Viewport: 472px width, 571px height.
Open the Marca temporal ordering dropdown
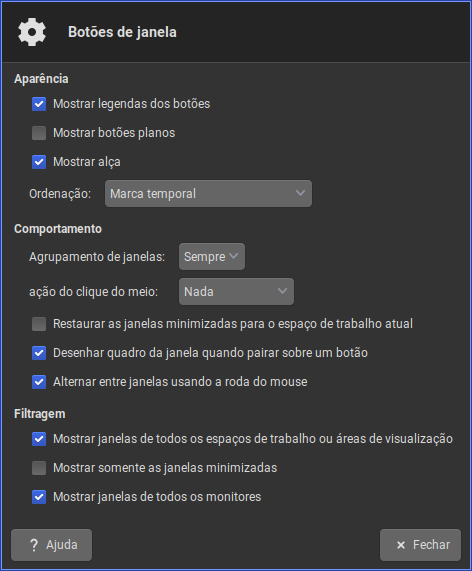(208, 193)
